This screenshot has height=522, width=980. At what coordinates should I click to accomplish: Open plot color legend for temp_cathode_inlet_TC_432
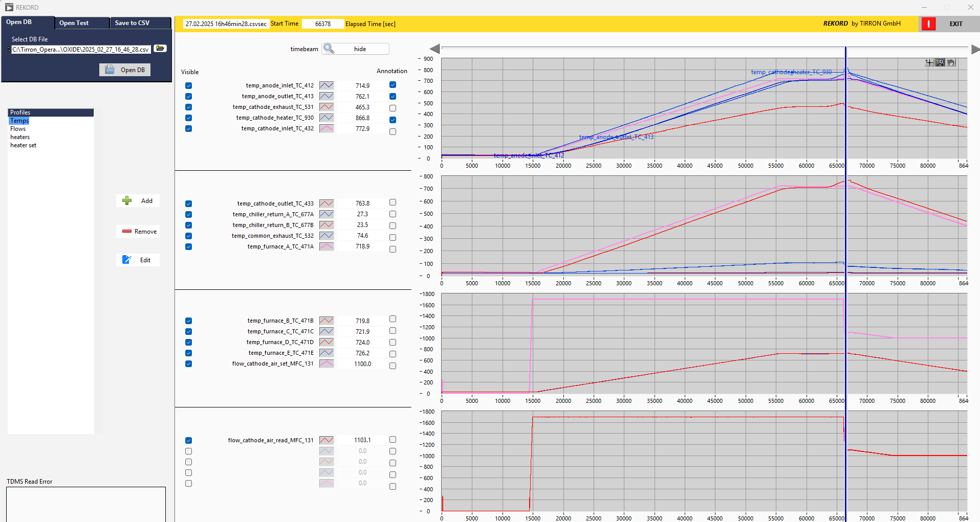click(326, 129)
